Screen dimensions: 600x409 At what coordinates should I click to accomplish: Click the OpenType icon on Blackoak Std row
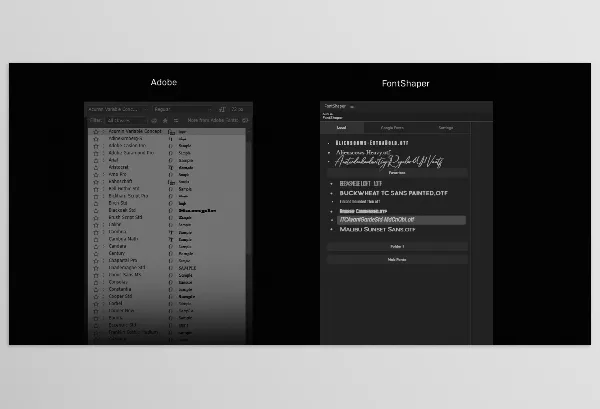[171, 211]
